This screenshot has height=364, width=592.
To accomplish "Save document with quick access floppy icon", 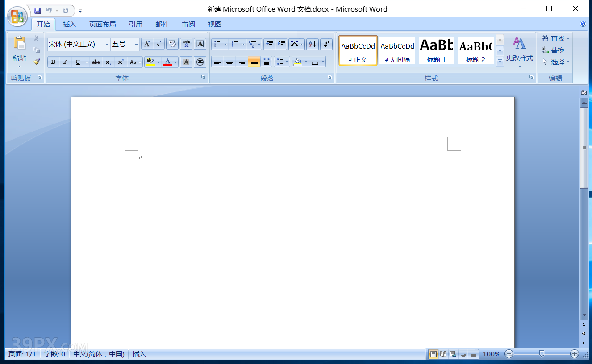I will [38, 10].
